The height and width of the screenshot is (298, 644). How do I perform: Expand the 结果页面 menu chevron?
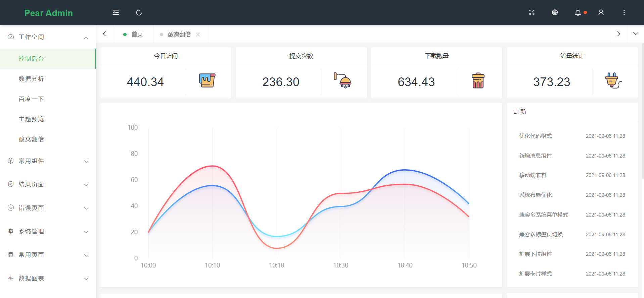pos(86,185)
